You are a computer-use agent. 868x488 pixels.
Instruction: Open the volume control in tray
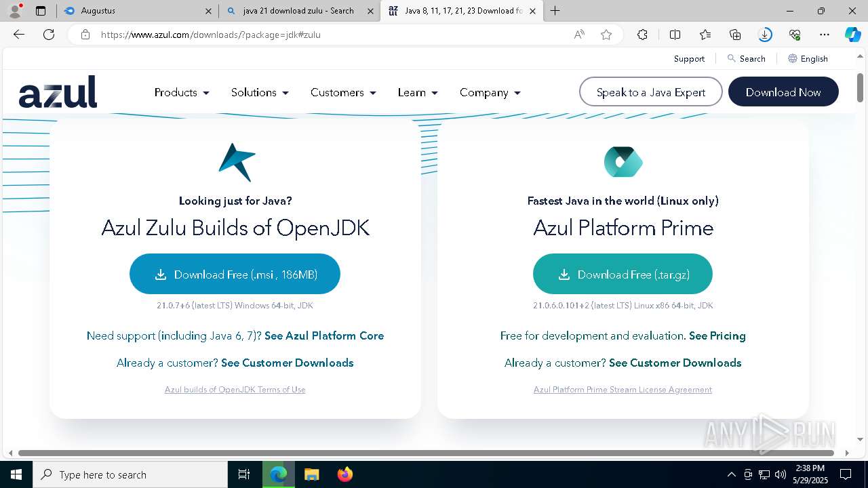[780, 474]
